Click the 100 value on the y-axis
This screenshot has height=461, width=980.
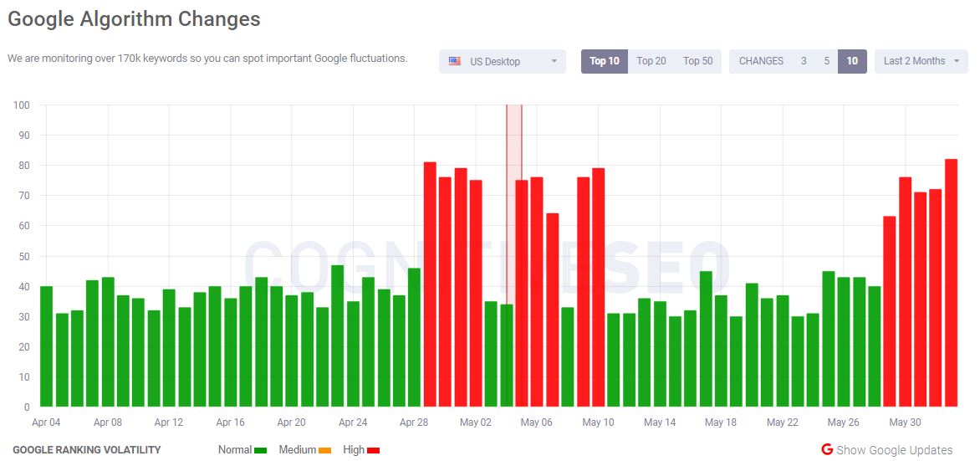21,105
